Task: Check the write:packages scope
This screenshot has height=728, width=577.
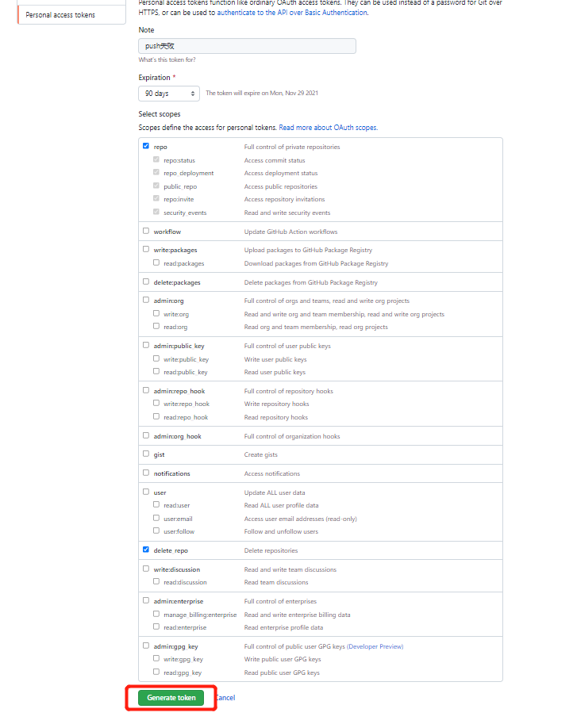Action: pos(146,250)
